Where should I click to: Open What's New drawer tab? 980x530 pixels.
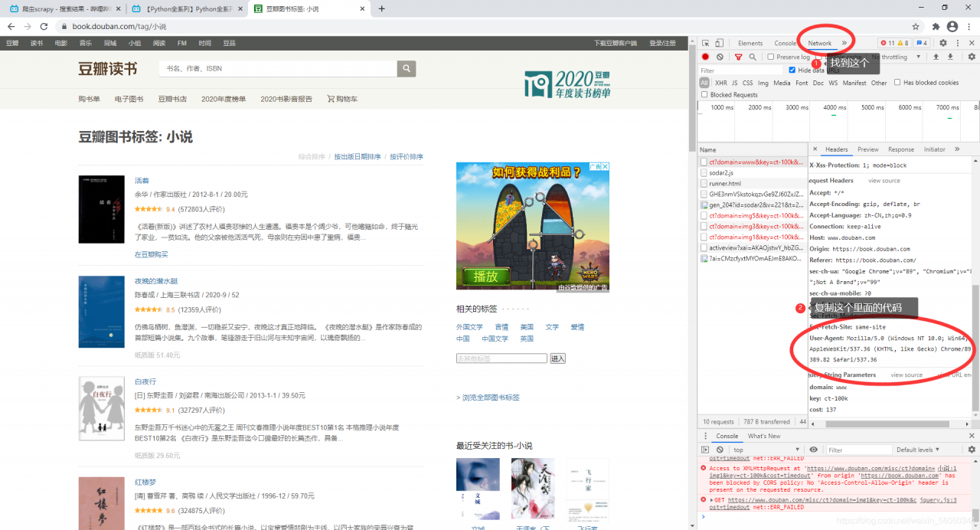(764, 436)
